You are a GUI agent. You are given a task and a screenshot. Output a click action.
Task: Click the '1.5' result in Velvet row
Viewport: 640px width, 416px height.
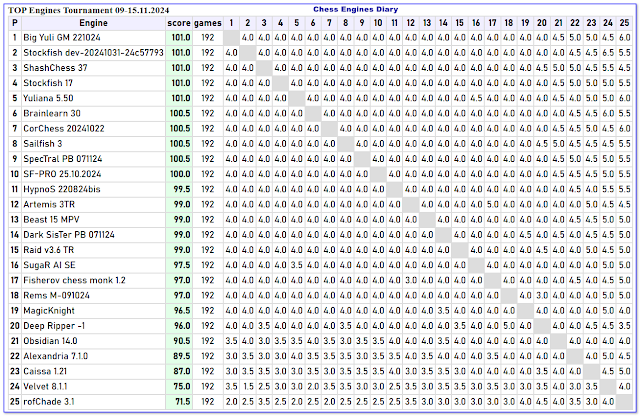tap(248, 386)
